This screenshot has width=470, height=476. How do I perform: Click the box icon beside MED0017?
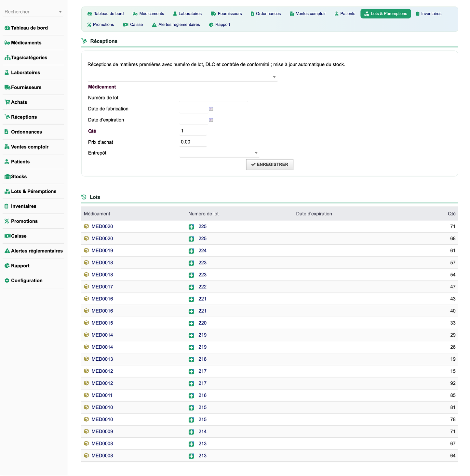click(x=86, y=287)
